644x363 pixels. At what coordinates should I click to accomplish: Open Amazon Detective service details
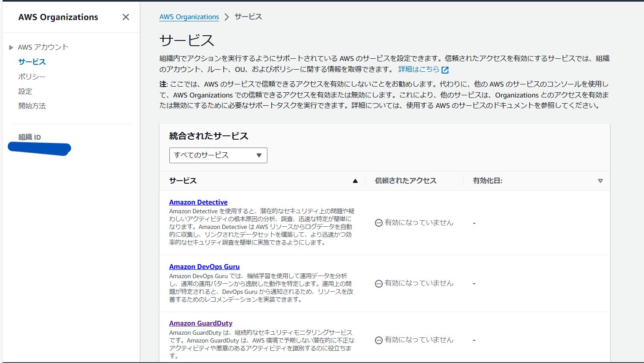tap(198, 202)
